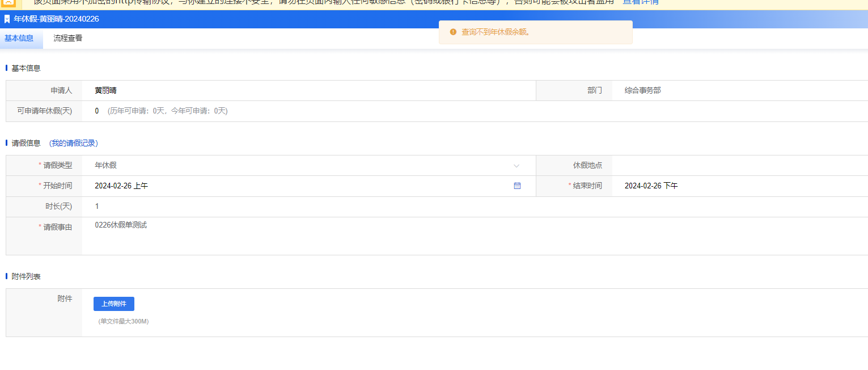Click the insecure connection warning icon in the browser bar

pyautogui.click(x=10, y=2)
